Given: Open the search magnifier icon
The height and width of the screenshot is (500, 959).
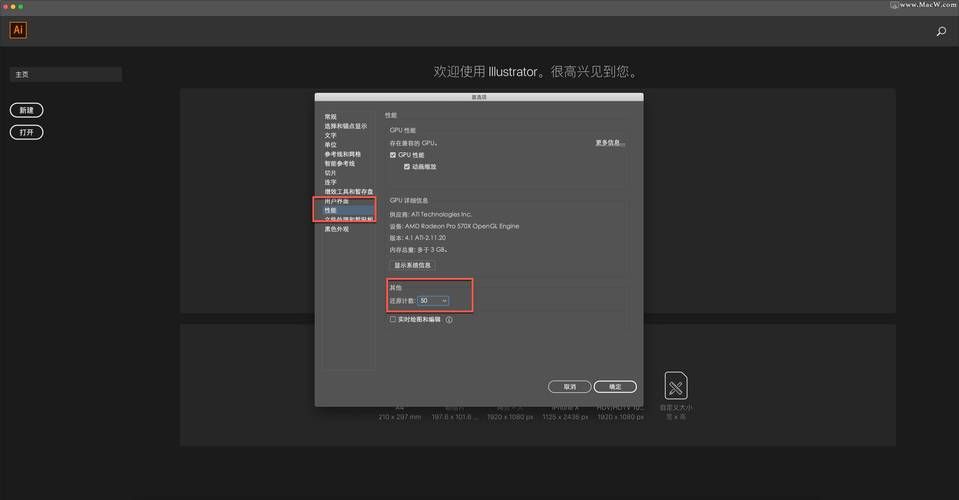Looking at the screenshot, I should coord(941,31).
